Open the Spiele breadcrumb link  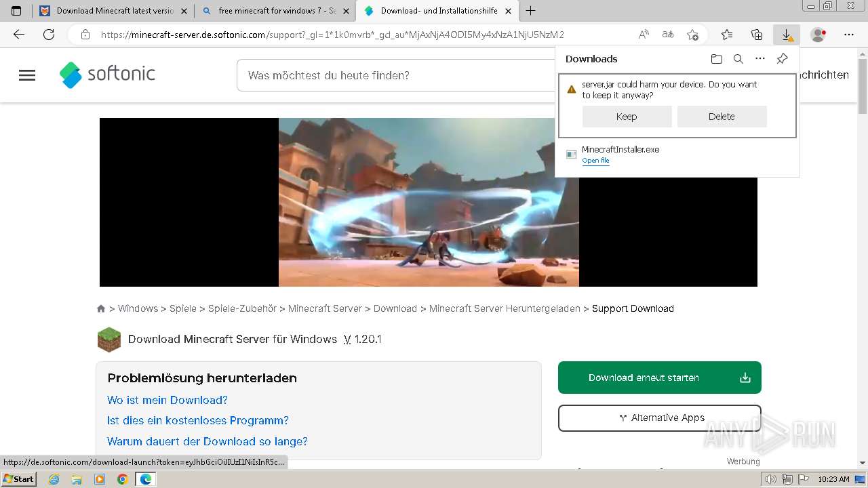click(x=183, y=308)
